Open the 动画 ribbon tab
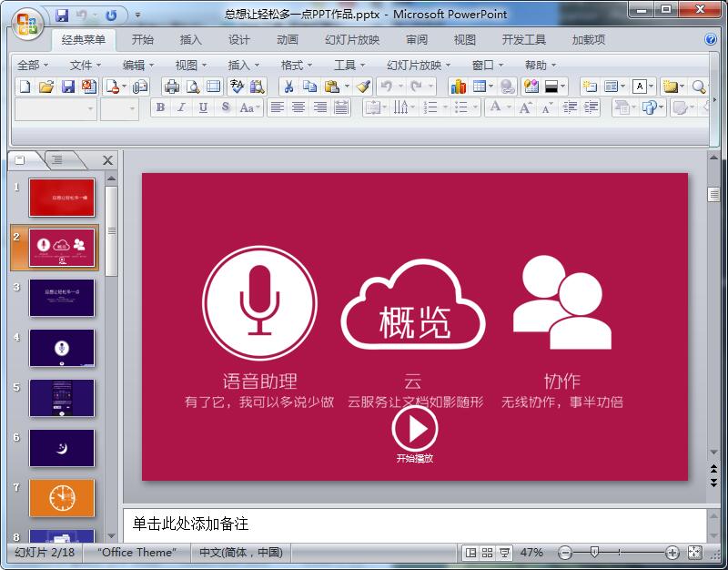Viewport: 728px width, 570px height. pos(288,40)
